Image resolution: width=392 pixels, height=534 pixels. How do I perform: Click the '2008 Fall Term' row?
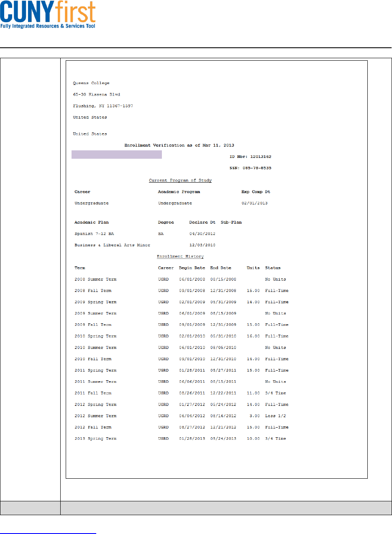(182, 291)
